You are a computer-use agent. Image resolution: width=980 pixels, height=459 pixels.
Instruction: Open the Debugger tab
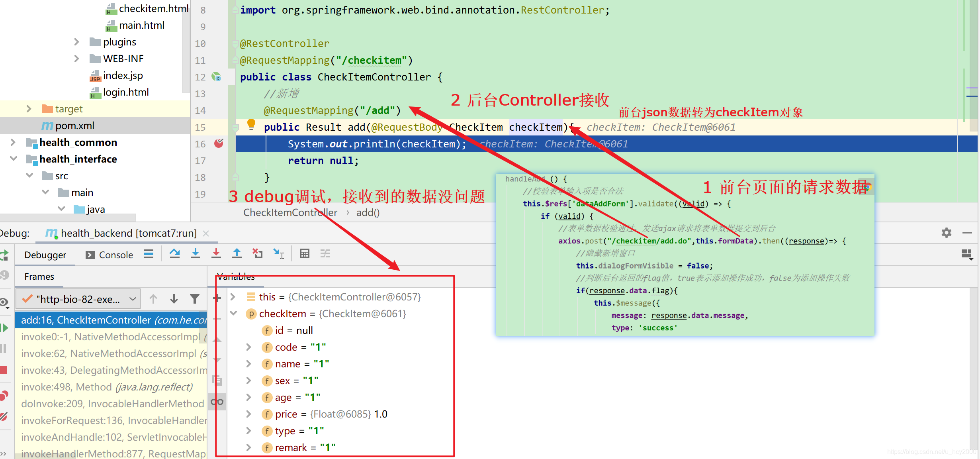[x=45, y=255]
